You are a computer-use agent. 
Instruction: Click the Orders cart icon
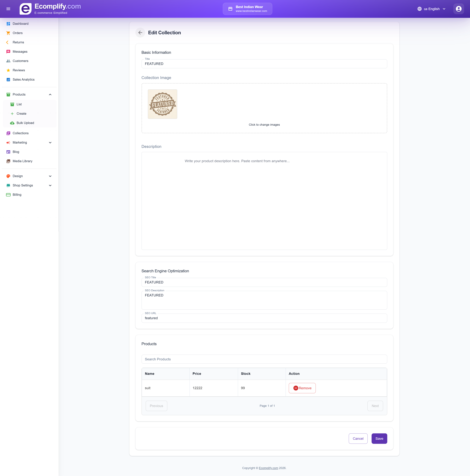click(x=8, y=33)
